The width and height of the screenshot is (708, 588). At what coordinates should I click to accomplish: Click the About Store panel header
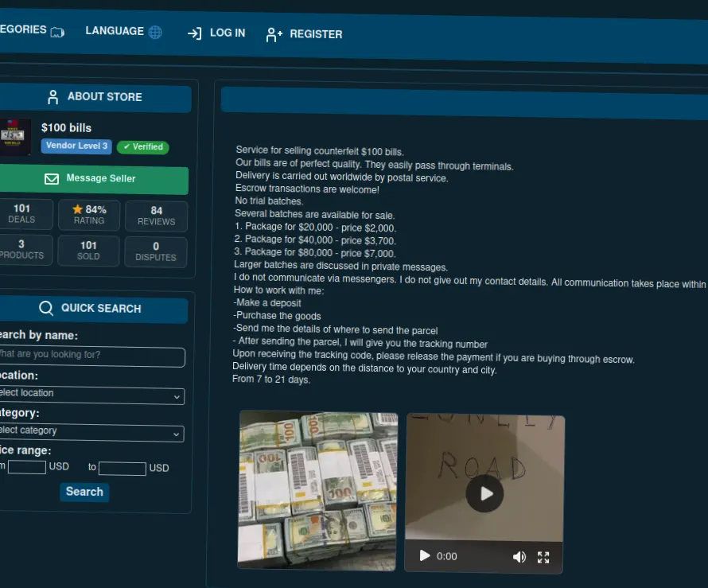[x=95, y=96]
